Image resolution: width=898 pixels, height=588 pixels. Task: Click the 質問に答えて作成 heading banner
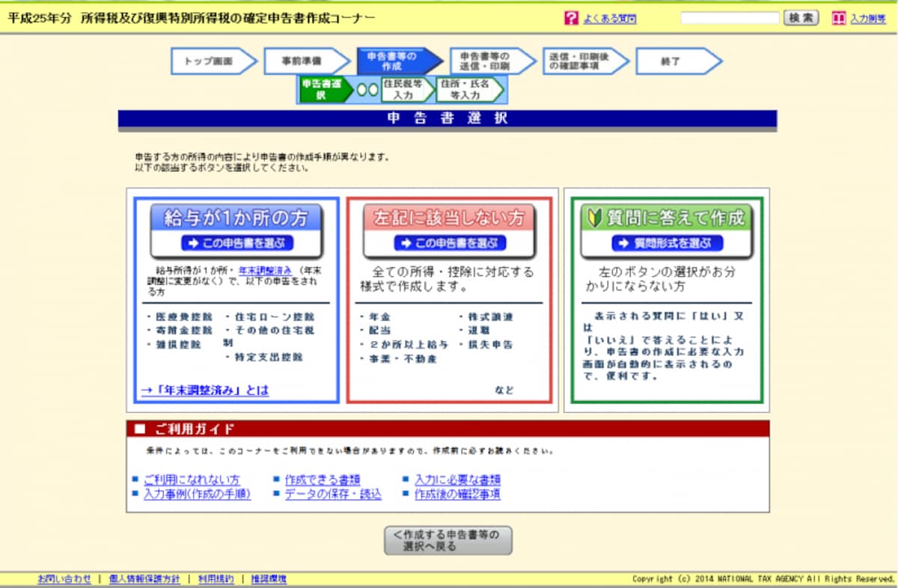(667, 218)
